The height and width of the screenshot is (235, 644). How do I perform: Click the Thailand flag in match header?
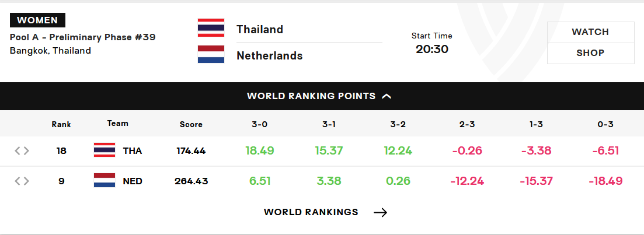coord(211,27)
